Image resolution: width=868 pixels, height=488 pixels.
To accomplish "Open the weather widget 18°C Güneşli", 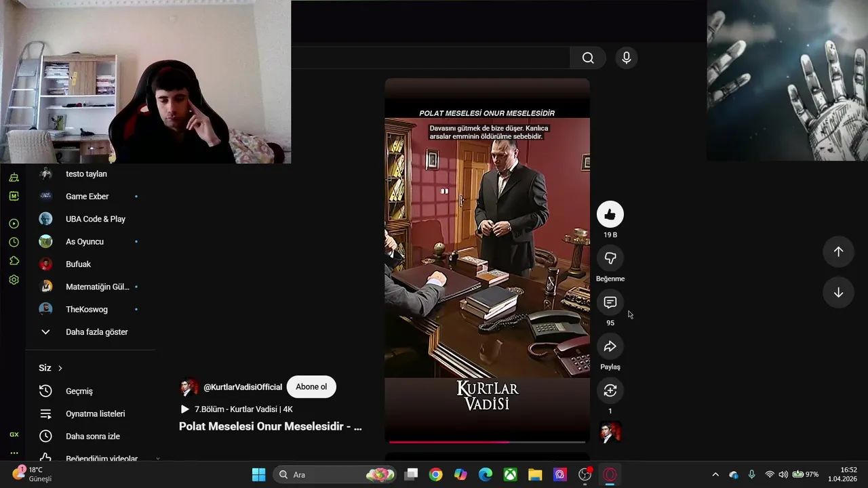I will (x=33, y=474).
